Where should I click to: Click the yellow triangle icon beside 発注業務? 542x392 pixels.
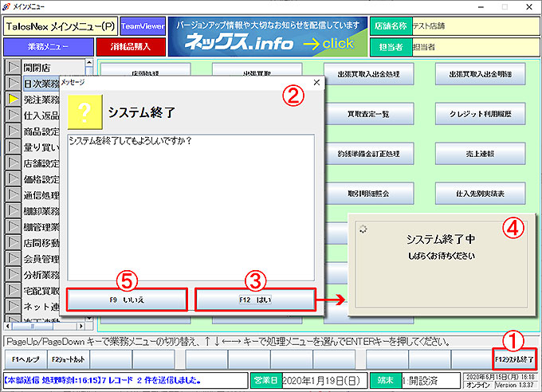(x=13, y=100)
